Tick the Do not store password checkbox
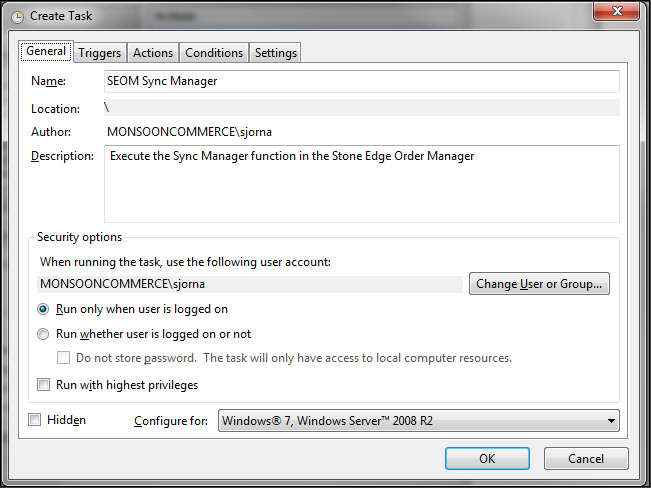This screenshot has width=651, height=488. coord(64,358)
